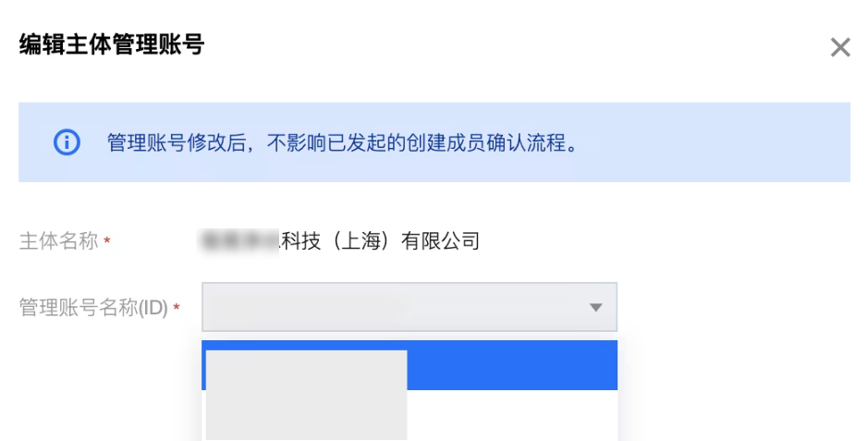Click blue area right of masked option text
This screenshot has height=441, width=868.
pos(512,365)
